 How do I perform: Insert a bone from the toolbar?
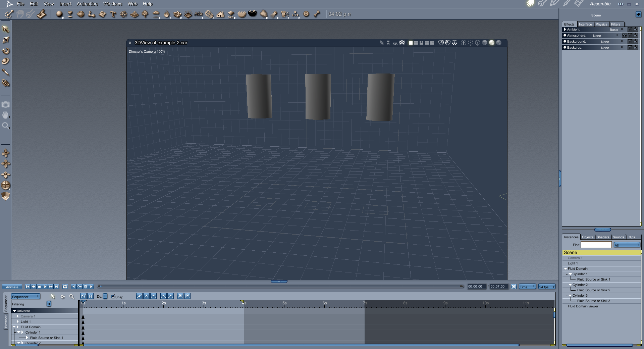[x=317, y=14]
